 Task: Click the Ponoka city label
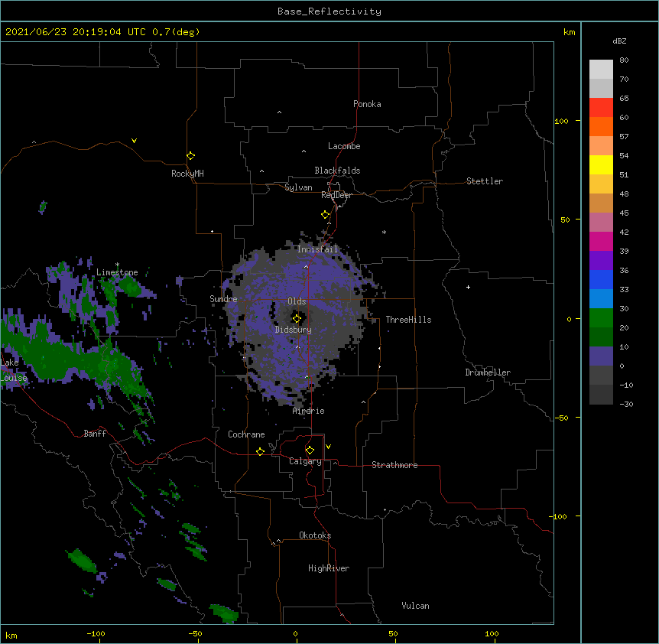coord(367,104)
